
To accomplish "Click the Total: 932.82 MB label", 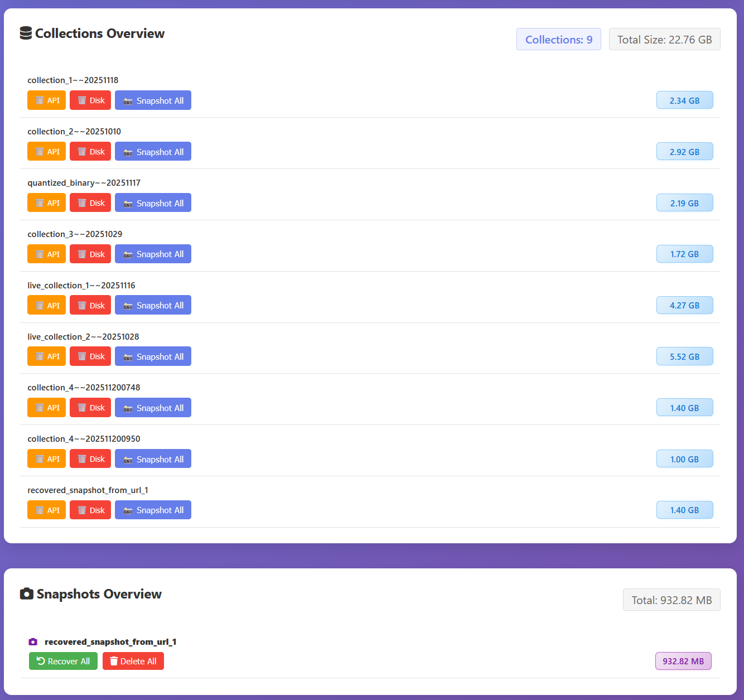I will point(671,600).
